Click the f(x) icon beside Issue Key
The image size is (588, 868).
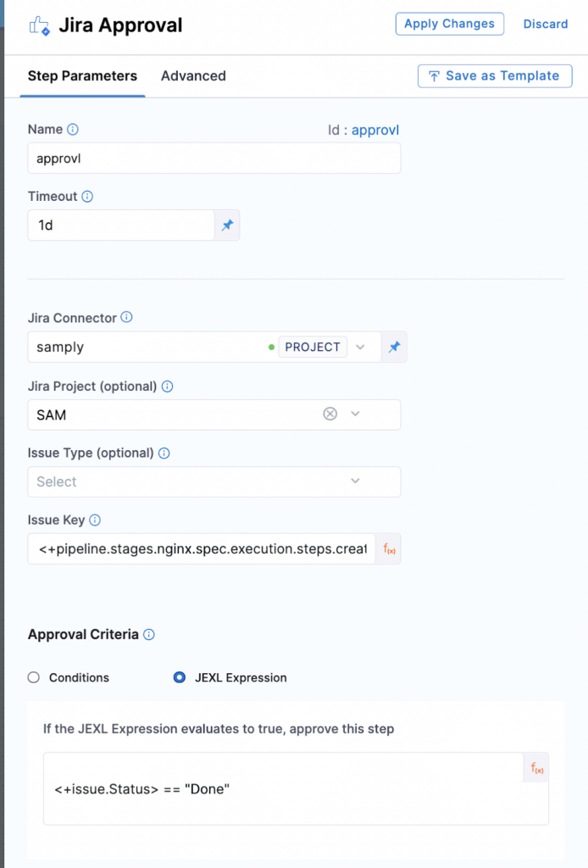[x=389, y=549]
